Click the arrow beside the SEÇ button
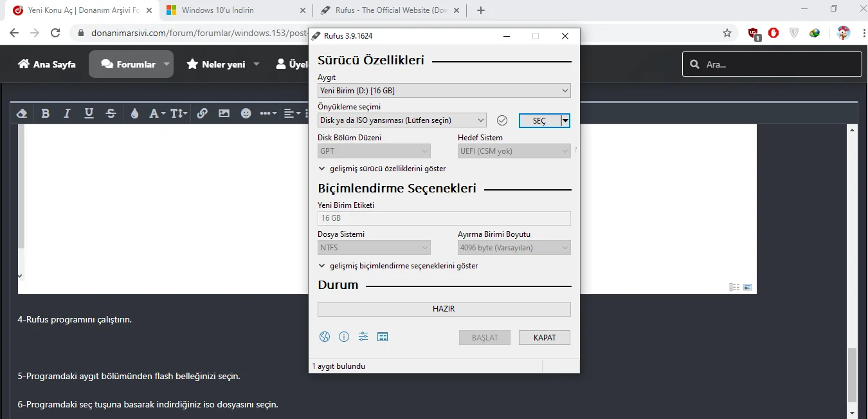Screen dimensions: 868x419 click(565, 120)
